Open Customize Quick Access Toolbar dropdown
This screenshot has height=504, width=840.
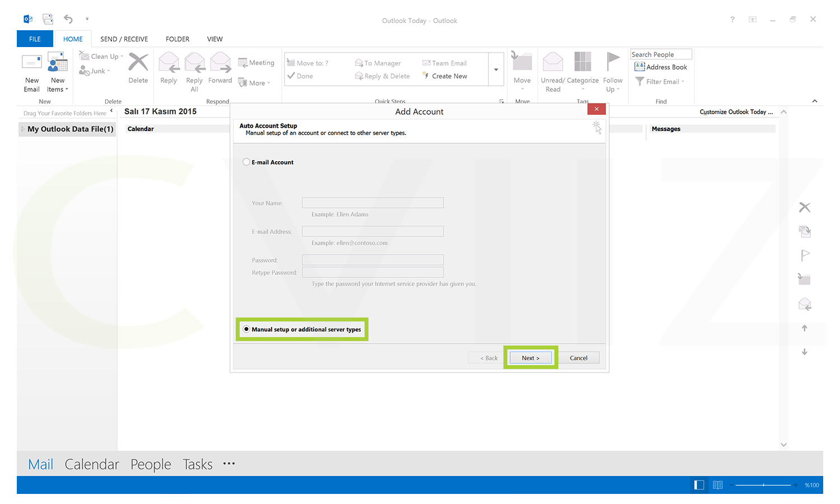pyautogui.click(x=87, y=19)
